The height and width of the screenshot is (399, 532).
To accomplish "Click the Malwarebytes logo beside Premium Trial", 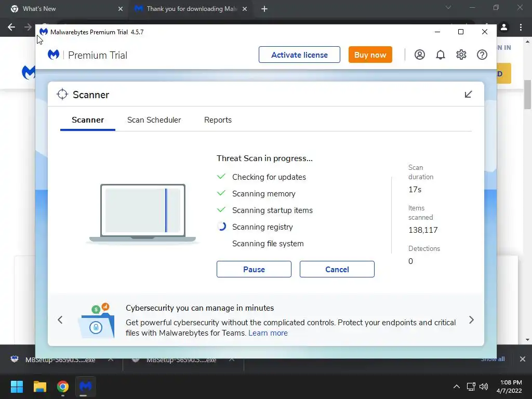I will pos(54,55).
